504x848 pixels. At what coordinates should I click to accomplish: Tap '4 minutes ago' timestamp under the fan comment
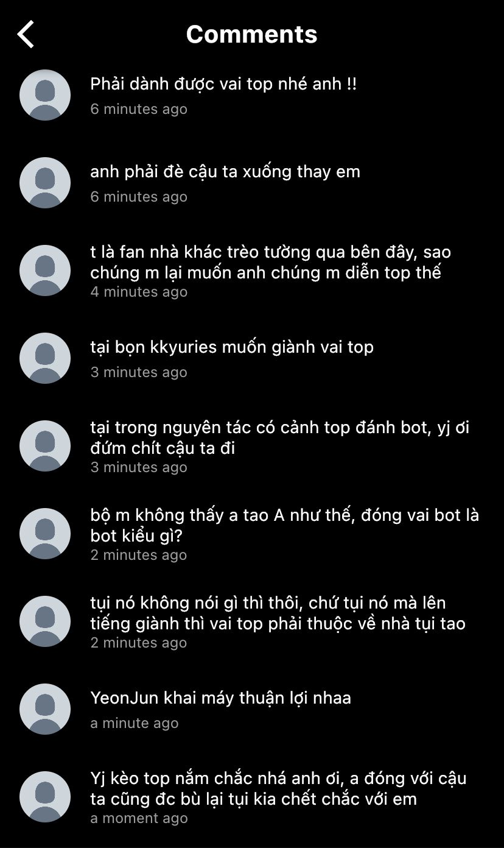(x=139, y=292)
